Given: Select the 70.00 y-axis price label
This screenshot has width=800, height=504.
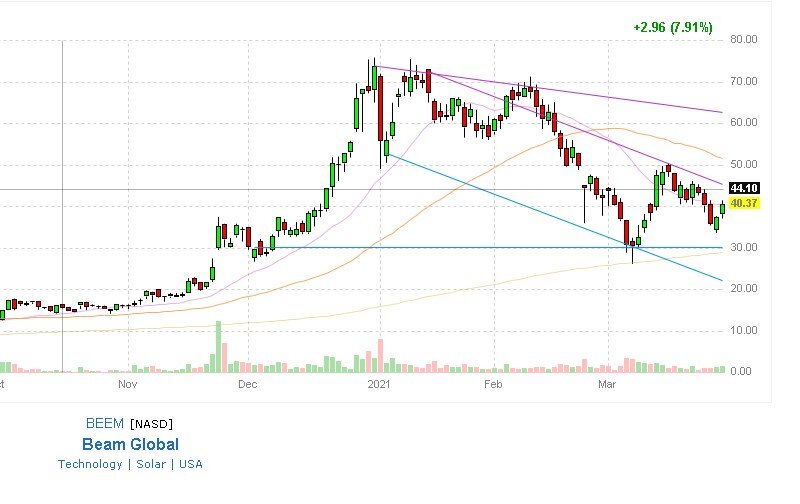Looking at the screenshot, I should coord(744,81).
